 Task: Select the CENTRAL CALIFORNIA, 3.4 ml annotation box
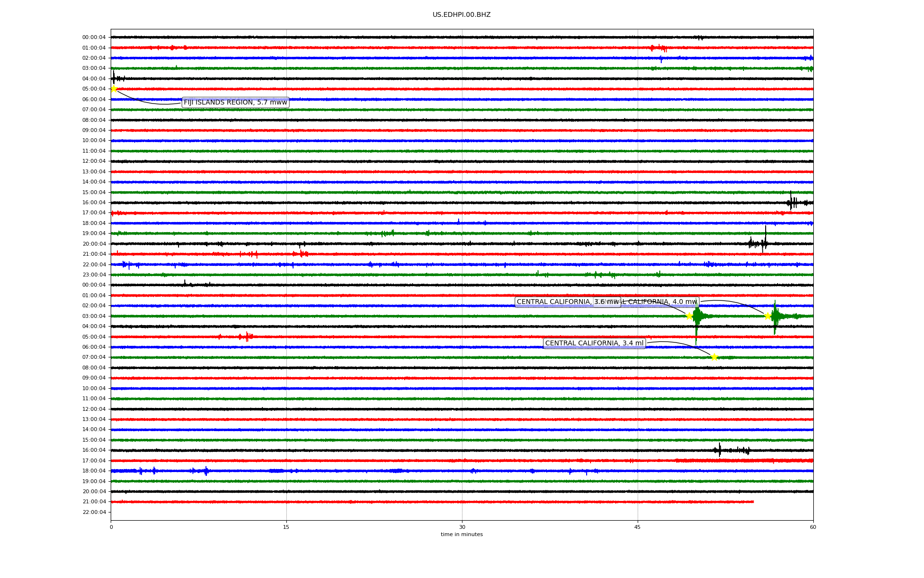click(x=594, y=343)
